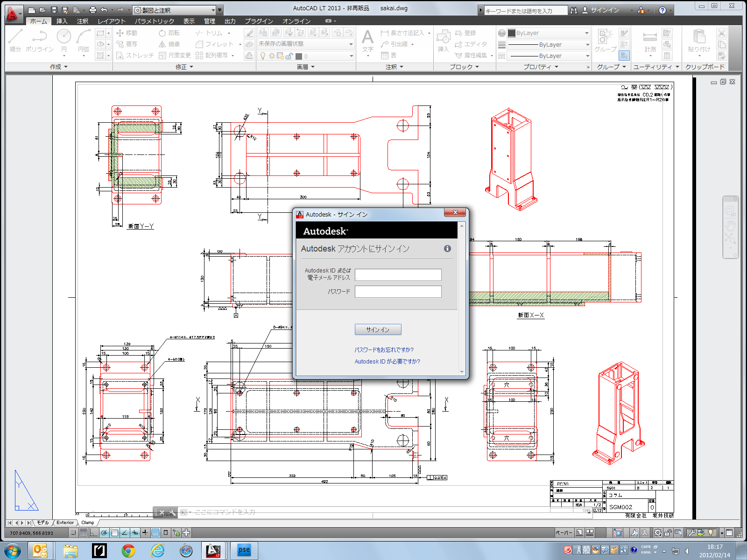Expand the 作成 panel
This screenshot has height=560, width=747.
coord(59,67)
